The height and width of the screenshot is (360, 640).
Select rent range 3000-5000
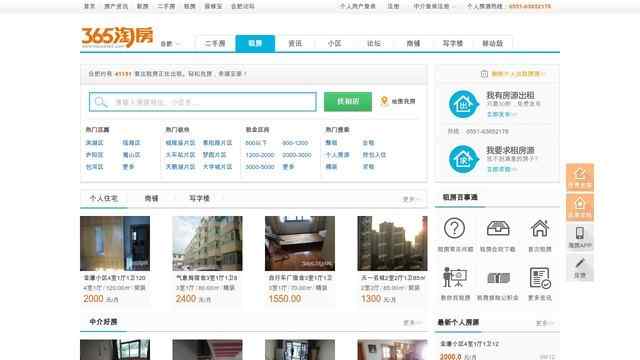pos(260,167)
